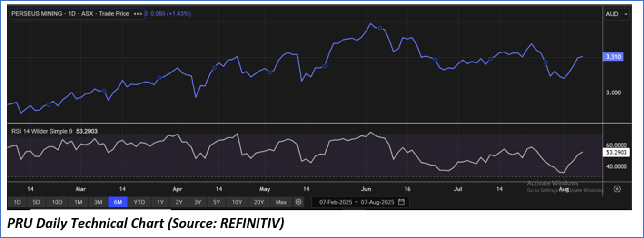Select the 1D time range button

pos(17,202)
